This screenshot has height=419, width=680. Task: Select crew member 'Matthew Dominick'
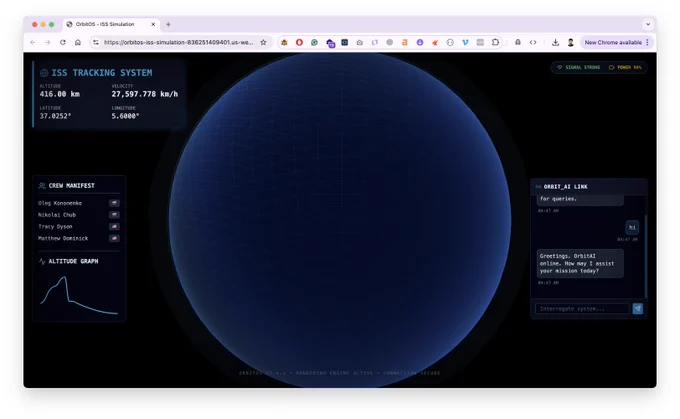pos(63,238)
